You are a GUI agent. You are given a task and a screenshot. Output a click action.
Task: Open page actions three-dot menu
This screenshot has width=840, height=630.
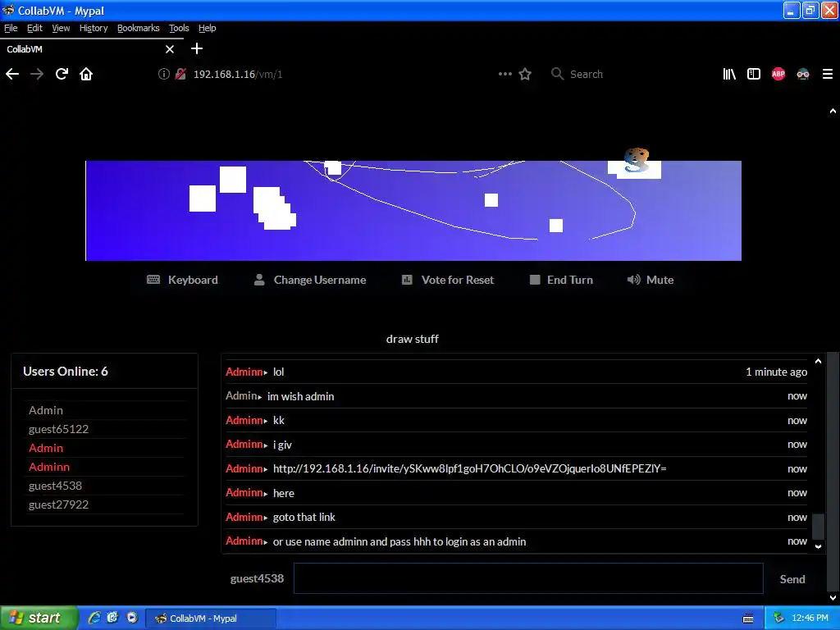[504, 74]
